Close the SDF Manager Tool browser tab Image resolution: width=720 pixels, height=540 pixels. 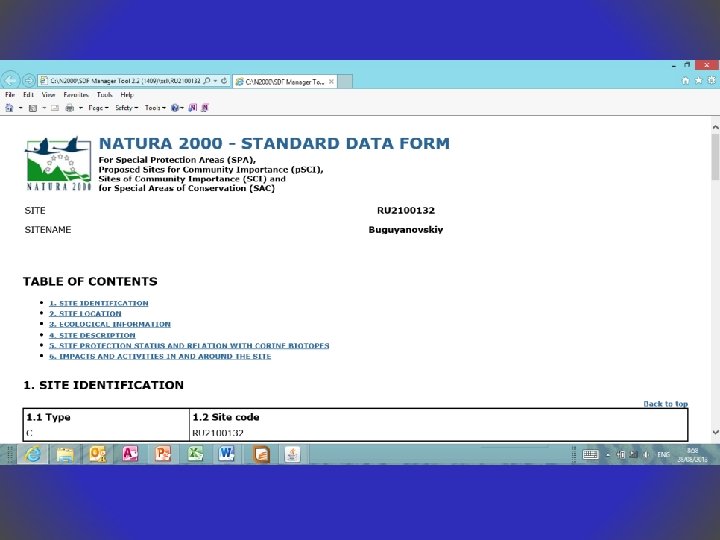click(331, 81)
